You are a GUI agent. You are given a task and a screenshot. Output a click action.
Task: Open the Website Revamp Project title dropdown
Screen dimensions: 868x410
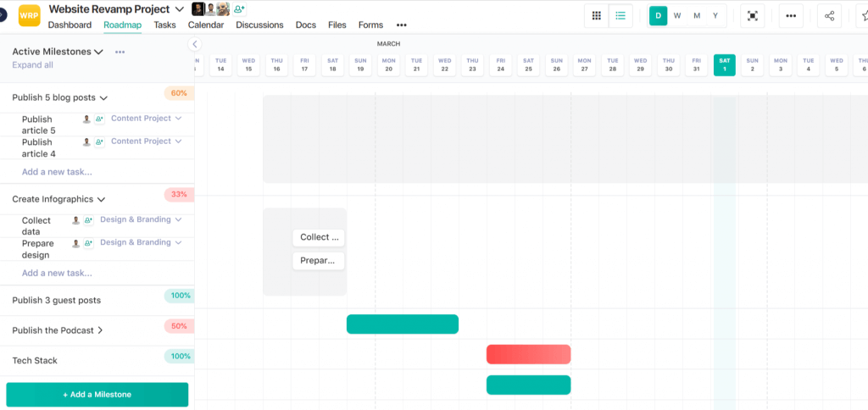(180, 9)
